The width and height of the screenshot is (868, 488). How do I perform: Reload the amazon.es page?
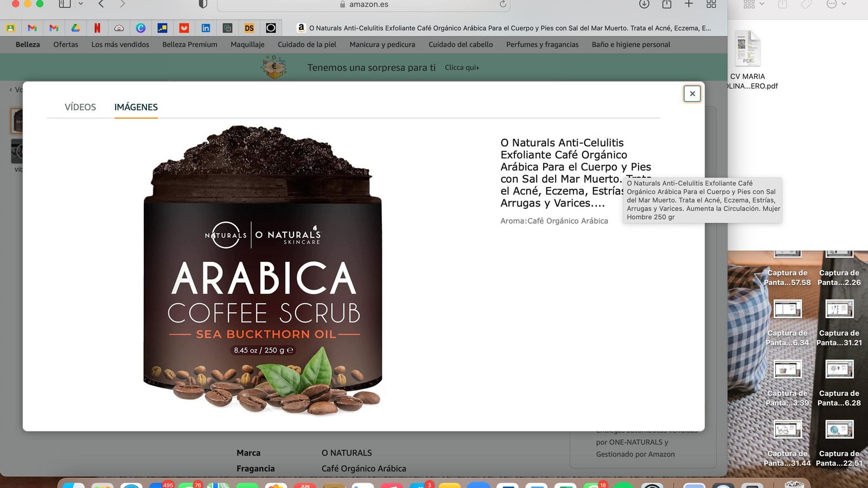[503, 4]
